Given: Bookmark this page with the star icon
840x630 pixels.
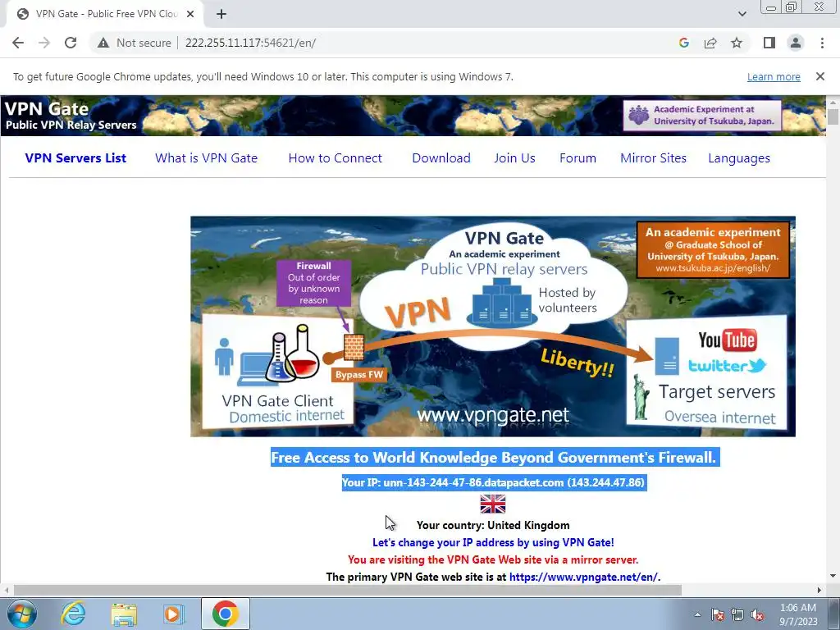Looking at the screenshot, I should pos(737,43).
